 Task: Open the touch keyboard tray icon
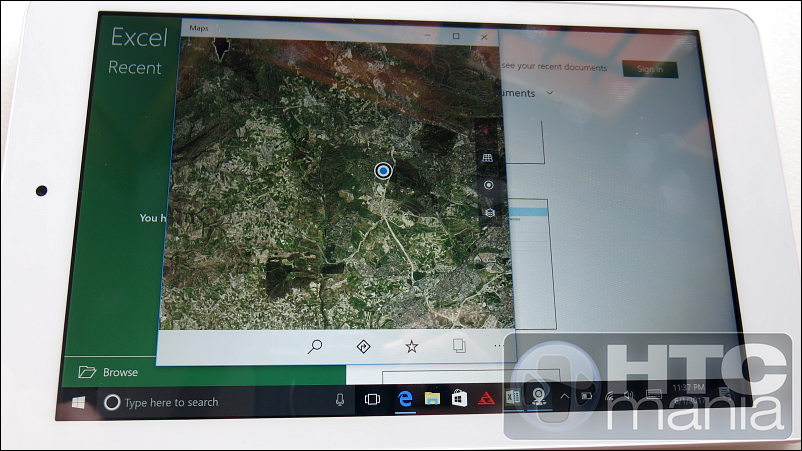[x=654, y=394]
